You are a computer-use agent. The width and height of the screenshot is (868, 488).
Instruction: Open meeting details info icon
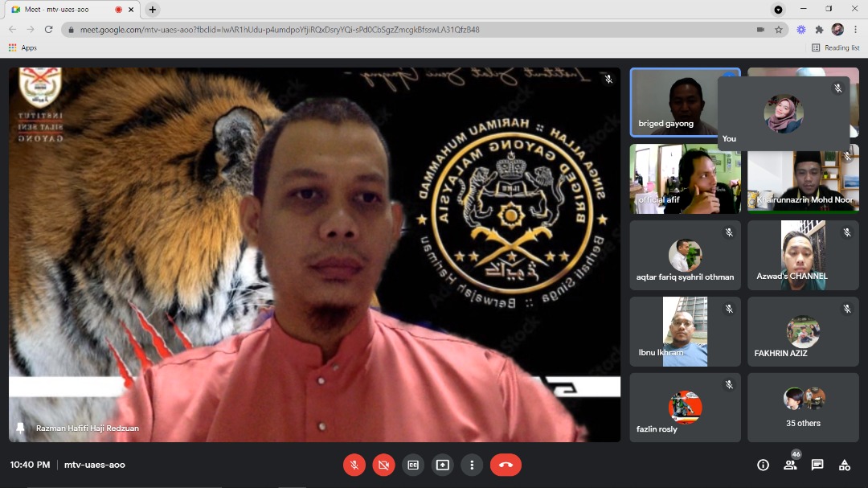[x=763, y=465]
